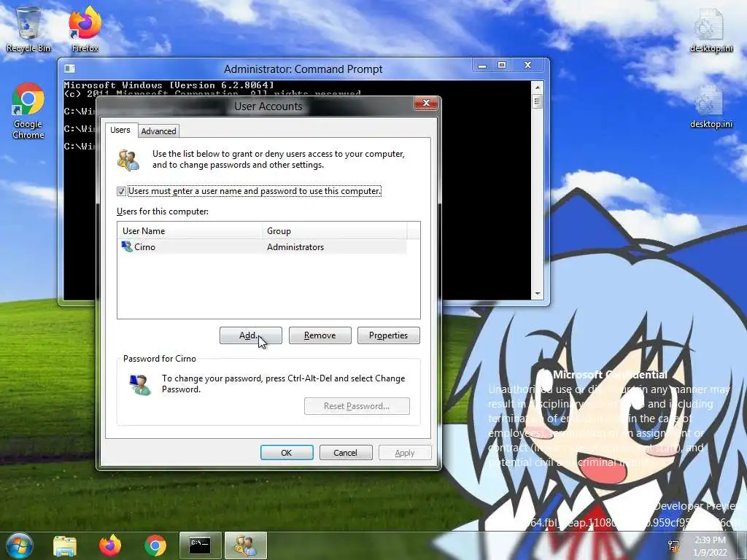Select the Cirno user row
Viewport: 747px width, 560px height.
pos(262,246)
